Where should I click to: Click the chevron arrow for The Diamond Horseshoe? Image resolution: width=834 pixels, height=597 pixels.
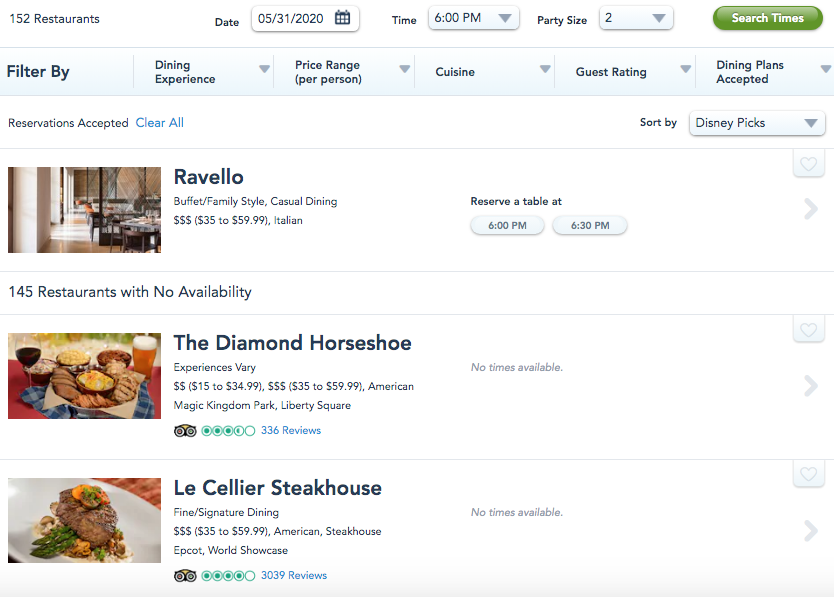(811, 385)
